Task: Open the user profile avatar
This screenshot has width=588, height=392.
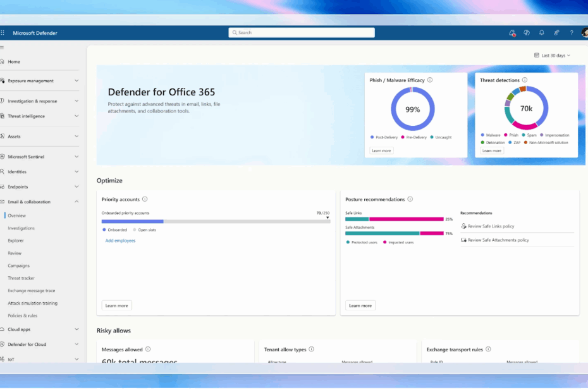Action: pos(585,33)
